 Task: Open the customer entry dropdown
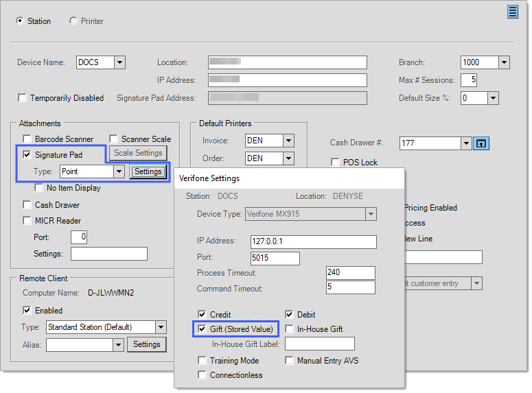point(476,283)
